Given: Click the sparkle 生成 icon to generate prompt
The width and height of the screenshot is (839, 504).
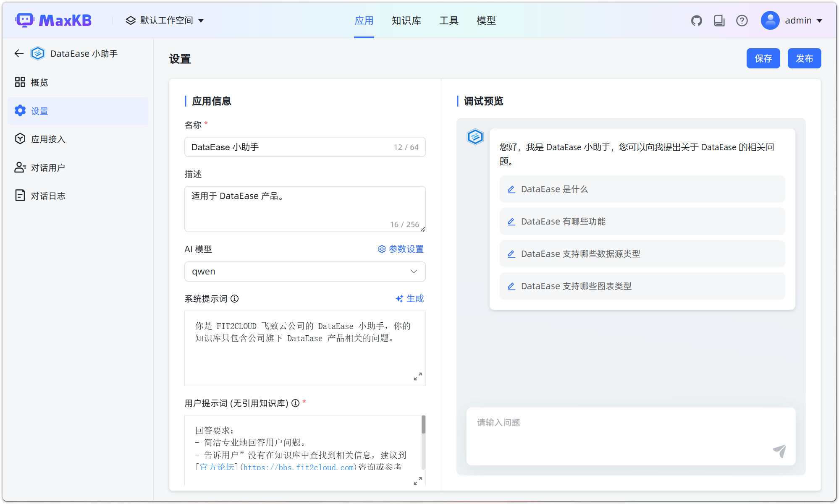Looking at the screenshot, I should 399,298.
